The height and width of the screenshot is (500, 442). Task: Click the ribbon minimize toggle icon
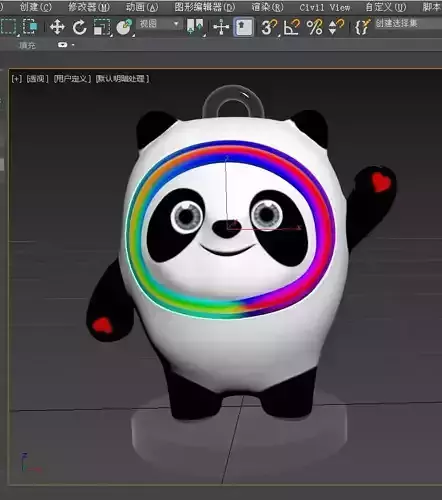click(62, 45)
